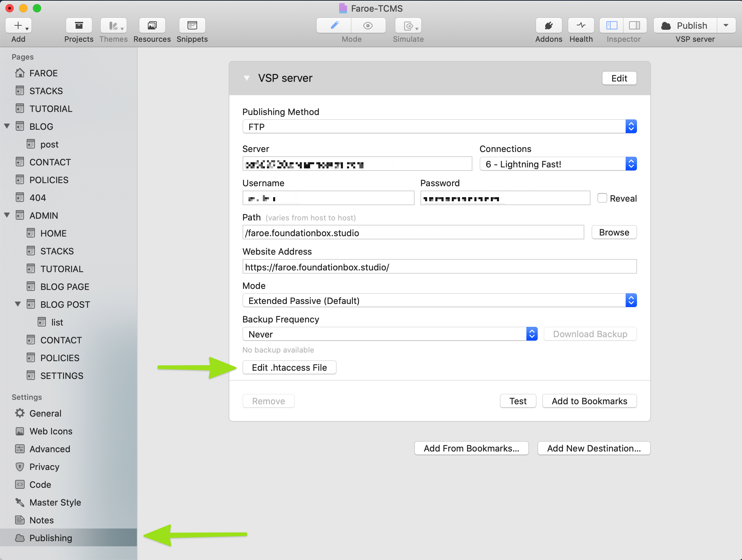Image resolution: width=742 pixels, height=560 pixels.
Task: Select Publishing in the Settings sidebar
Action: (51, 538)
